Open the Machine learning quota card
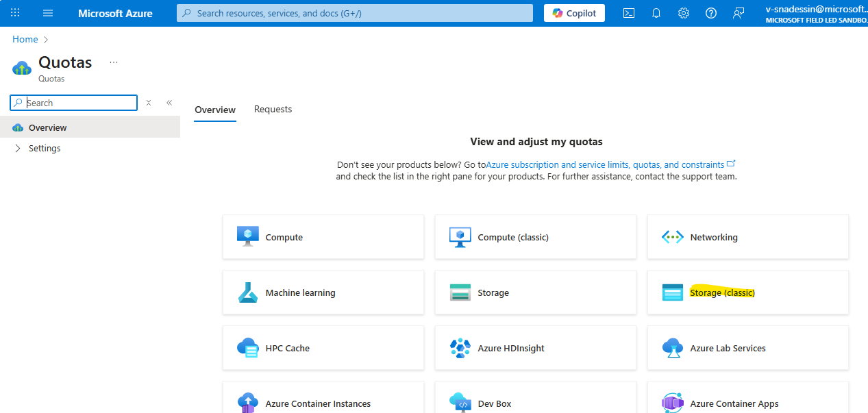The width and height of the screenshot is (868, 413). pyautogui.click(x=323, y=292)
